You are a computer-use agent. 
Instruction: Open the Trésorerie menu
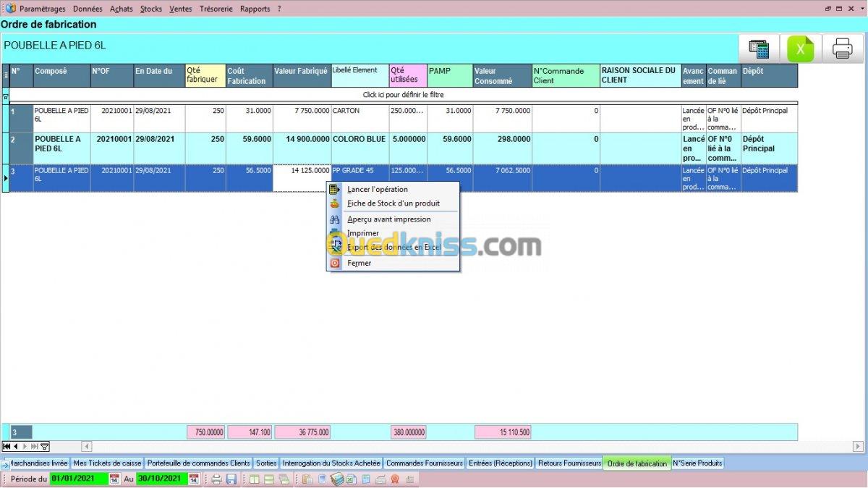coord(216,9)
